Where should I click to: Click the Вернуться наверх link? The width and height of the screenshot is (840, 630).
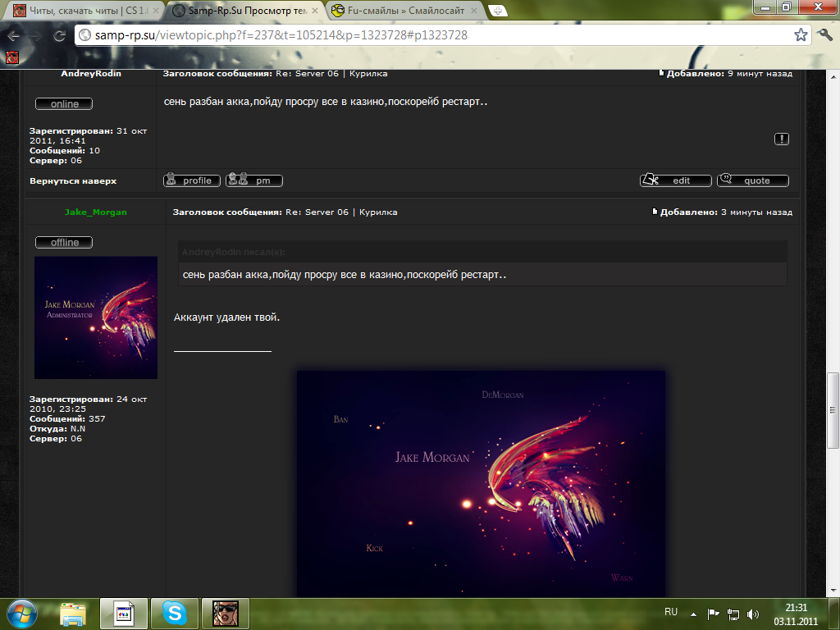click(x=73, y=180)
